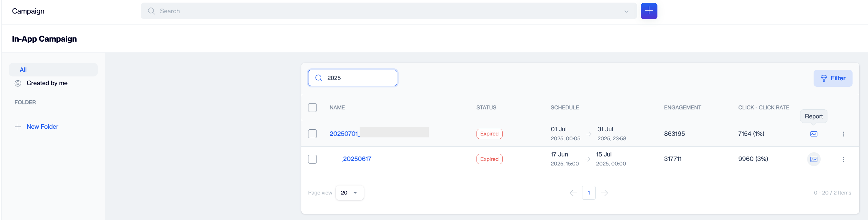
Task: Check the 20250617 campaign row checkbox
Action: [312, 159]
